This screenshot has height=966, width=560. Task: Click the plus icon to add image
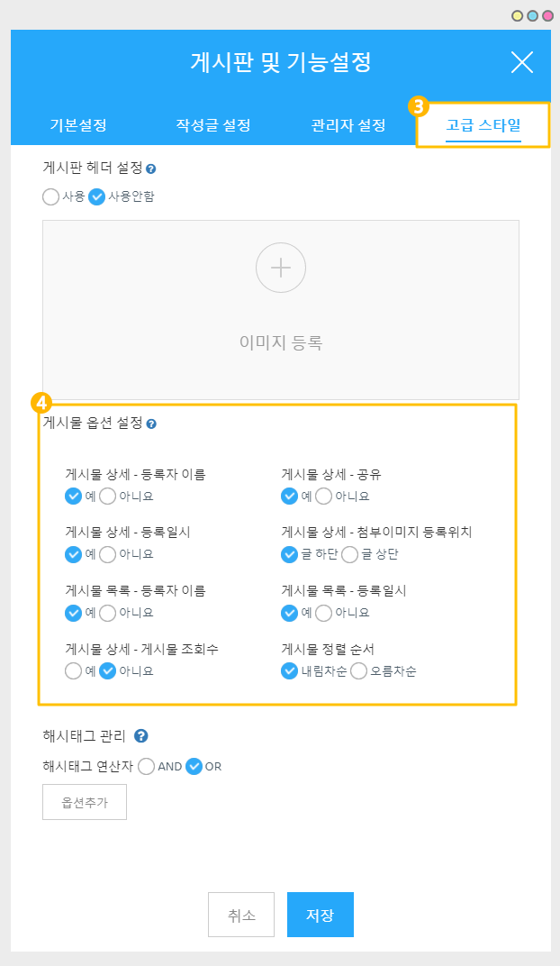point(281,268)
